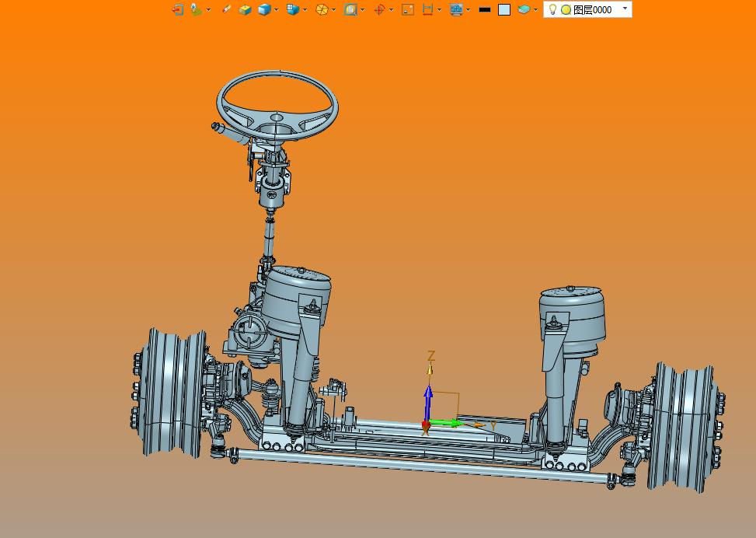The image size is (756, 538).
Task: Expand the monitor display icon's dropdown
Action: [x=469, y=9]
